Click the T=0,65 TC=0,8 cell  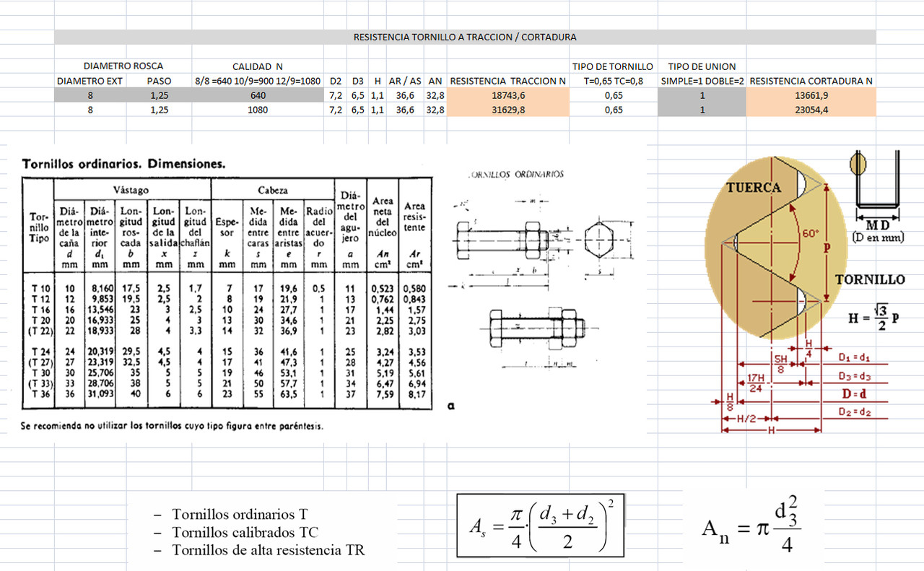pos(613,81)
